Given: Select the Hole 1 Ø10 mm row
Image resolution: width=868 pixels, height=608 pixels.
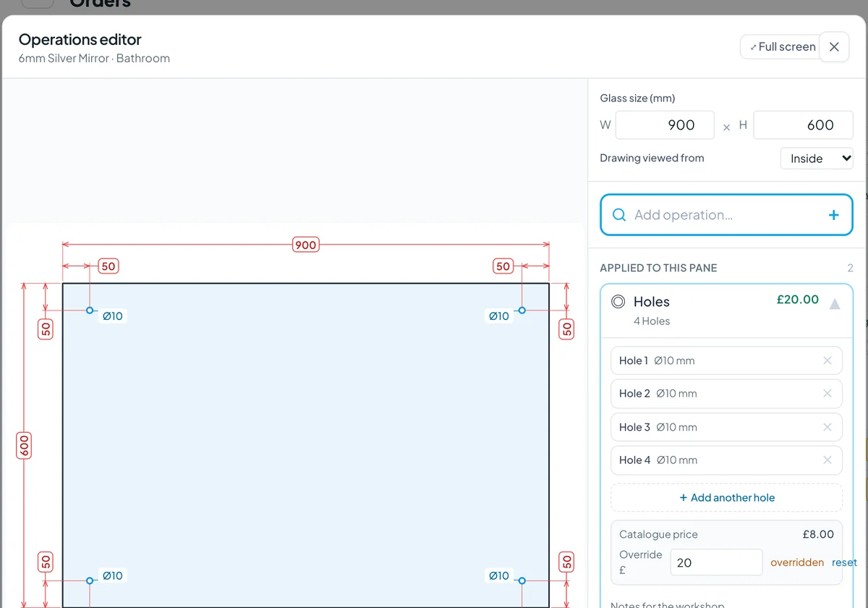Looking at the screenshot, I should coord(726,360).
